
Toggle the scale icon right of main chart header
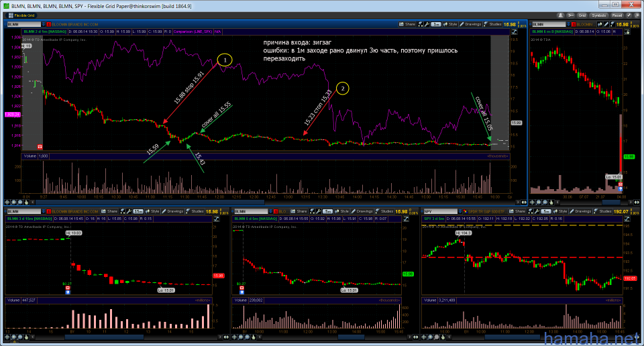point(514,32)
